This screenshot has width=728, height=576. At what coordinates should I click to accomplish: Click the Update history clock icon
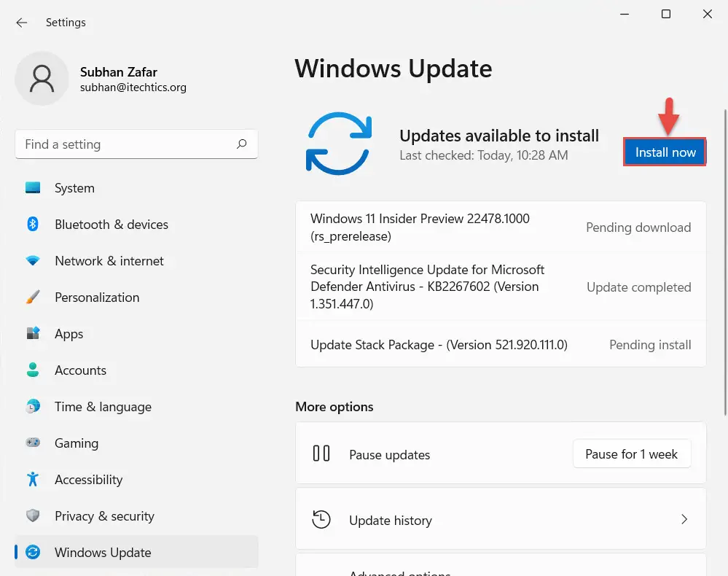[321, 519]
